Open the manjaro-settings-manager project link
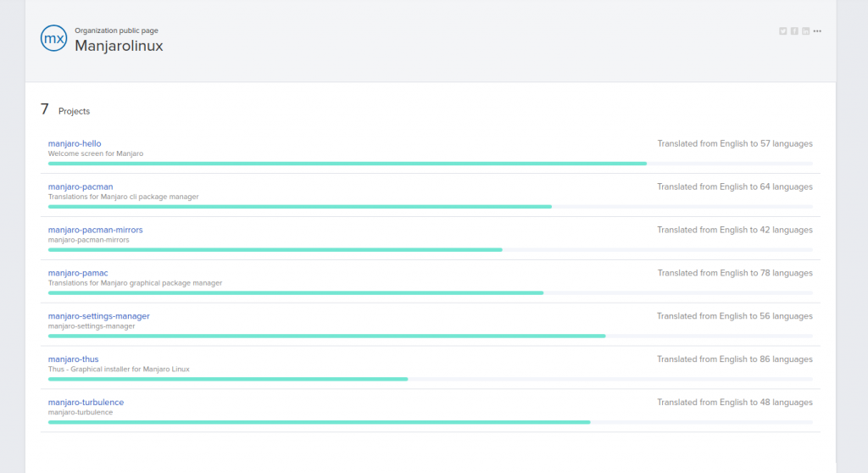 [99, 316]
